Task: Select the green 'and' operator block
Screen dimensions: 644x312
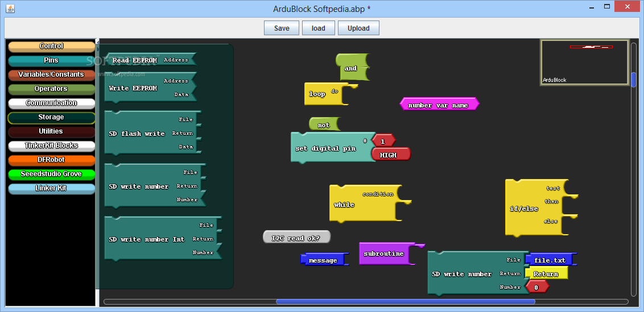Action: click(x=352, y=67)
